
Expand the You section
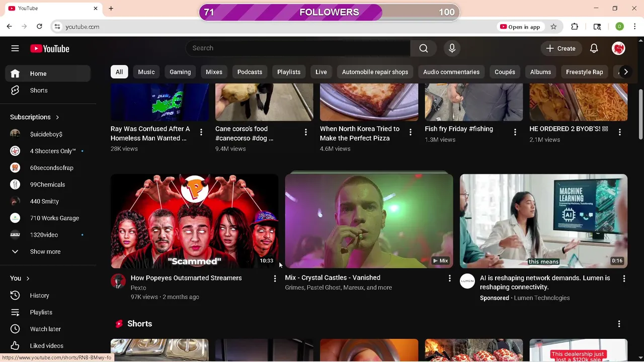tap(20, 278)
